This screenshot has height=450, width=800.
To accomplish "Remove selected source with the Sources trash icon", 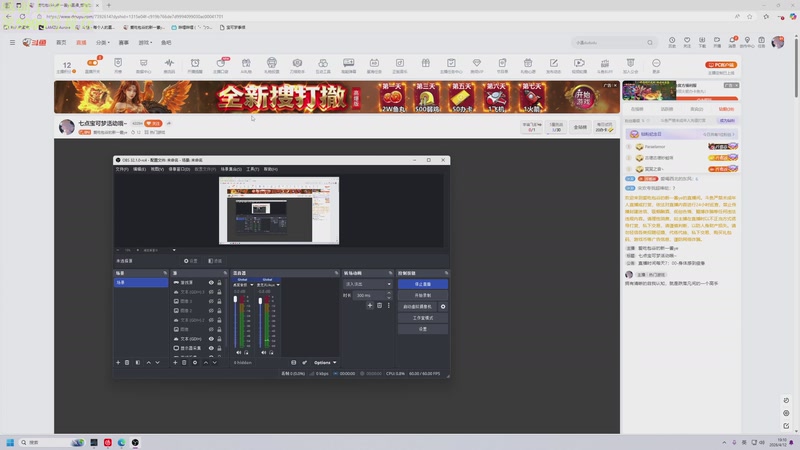I will pos(184,362).
